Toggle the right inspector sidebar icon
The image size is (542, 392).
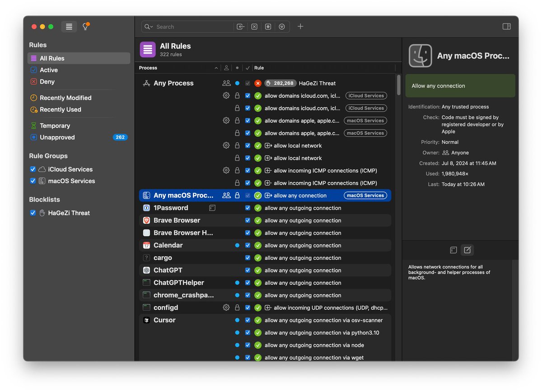pos(507,27)
